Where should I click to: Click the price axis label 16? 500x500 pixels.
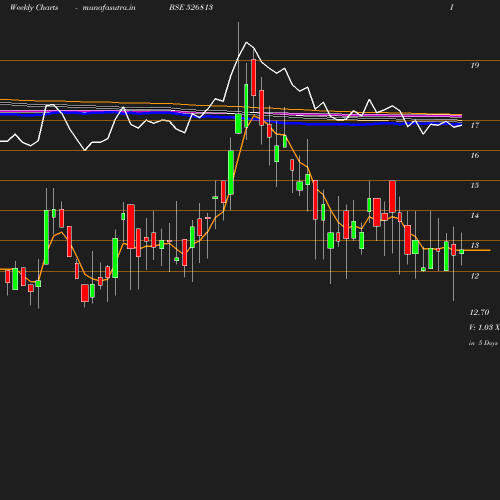pos(475,155)
